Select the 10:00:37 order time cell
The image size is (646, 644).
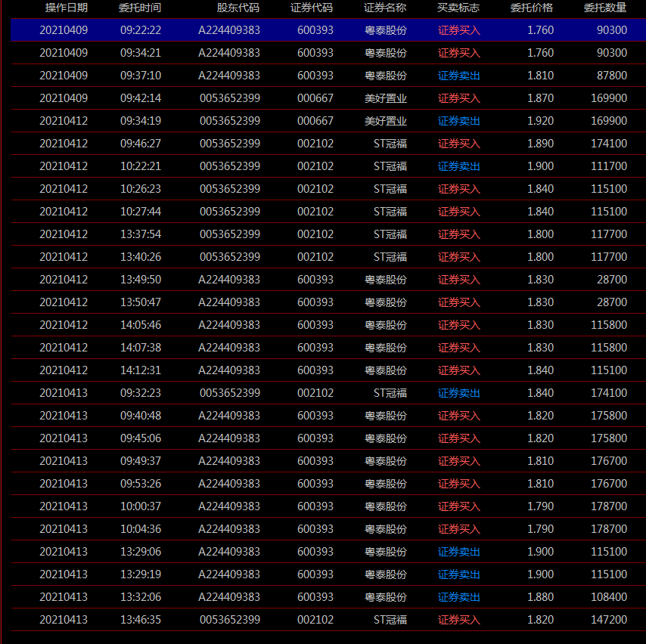click(x=141, y=506)
